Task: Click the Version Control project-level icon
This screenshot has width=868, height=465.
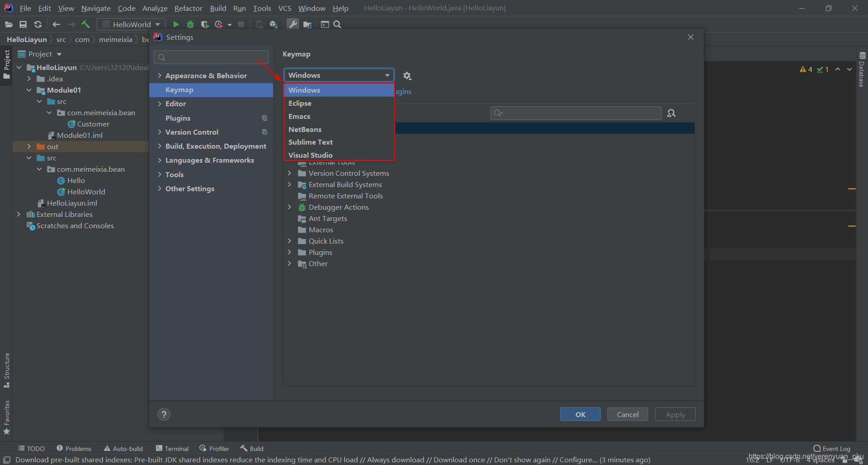Action: pos(264,132)
